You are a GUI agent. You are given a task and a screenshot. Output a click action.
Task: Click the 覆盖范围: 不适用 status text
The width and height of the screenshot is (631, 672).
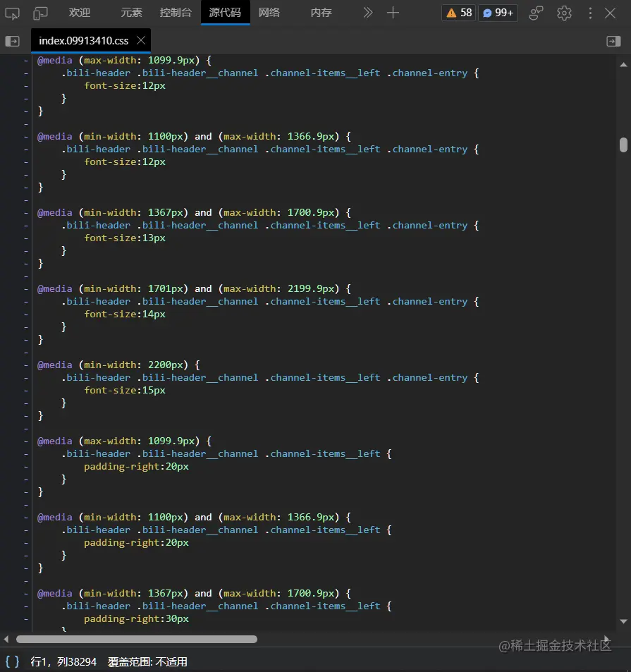point(147,661)
